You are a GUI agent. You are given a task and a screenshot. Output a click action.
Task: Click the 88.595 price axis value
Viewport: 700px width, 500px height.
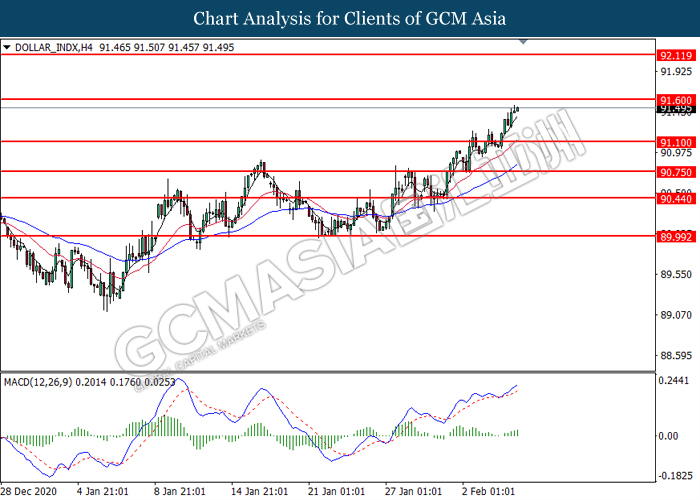[676, 356]
